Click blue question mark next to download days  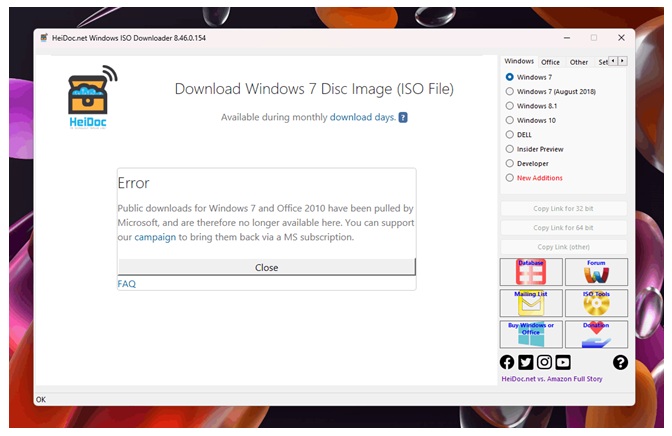pyautogui.click(x=403, y=117)
